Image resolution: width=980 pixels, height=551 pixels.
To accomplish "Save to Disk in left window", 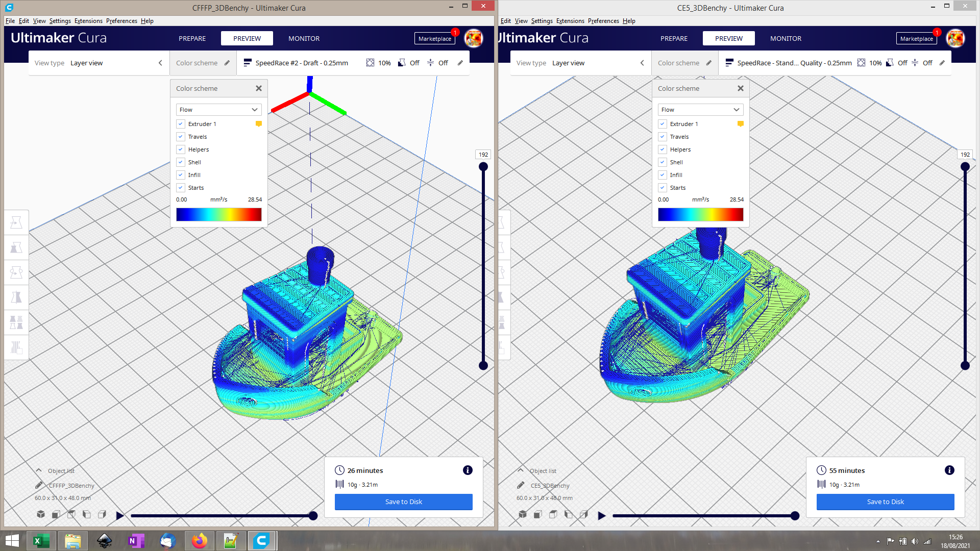I will click(404, 502).
